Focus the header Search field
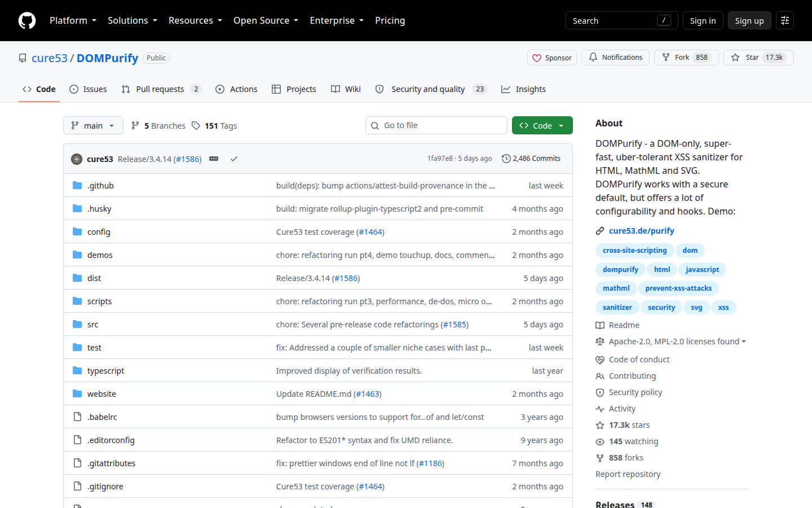Image resolution: width=812 pixels, height=508 pixels. tap(622, 20)
